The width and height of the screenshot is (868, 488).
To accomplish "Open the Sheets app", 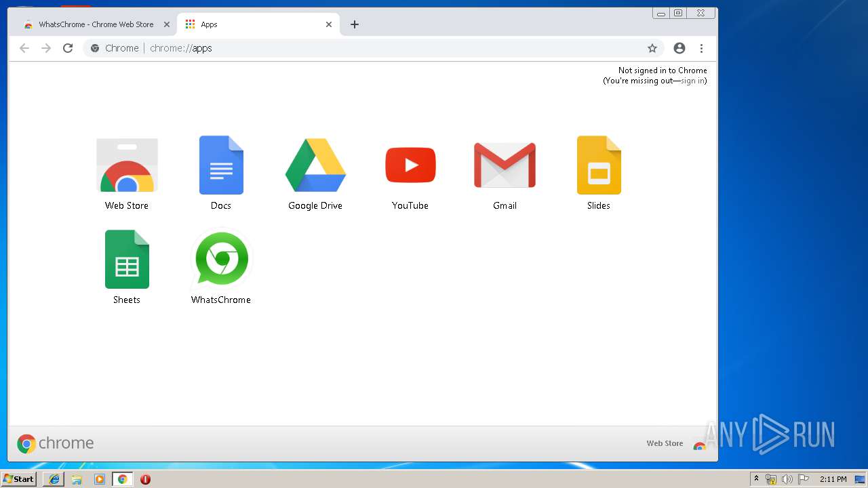I will point(127,260).
